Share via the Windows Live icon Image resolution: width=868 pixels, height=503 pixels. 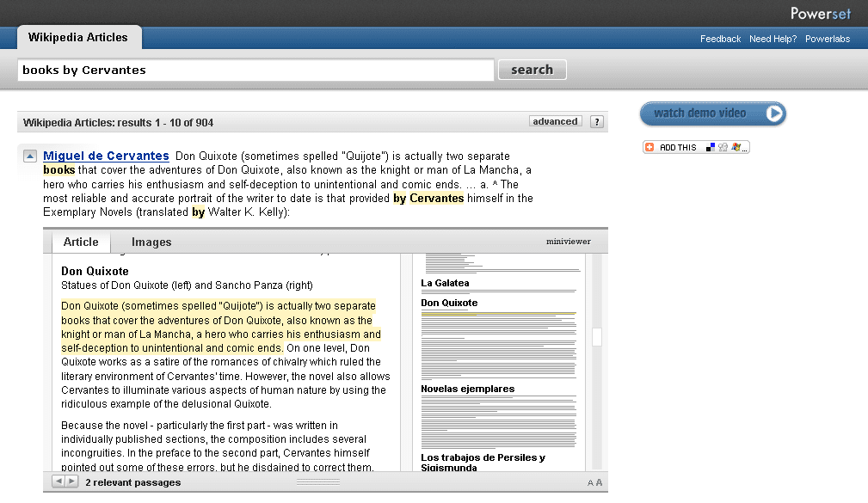point(736,147)
